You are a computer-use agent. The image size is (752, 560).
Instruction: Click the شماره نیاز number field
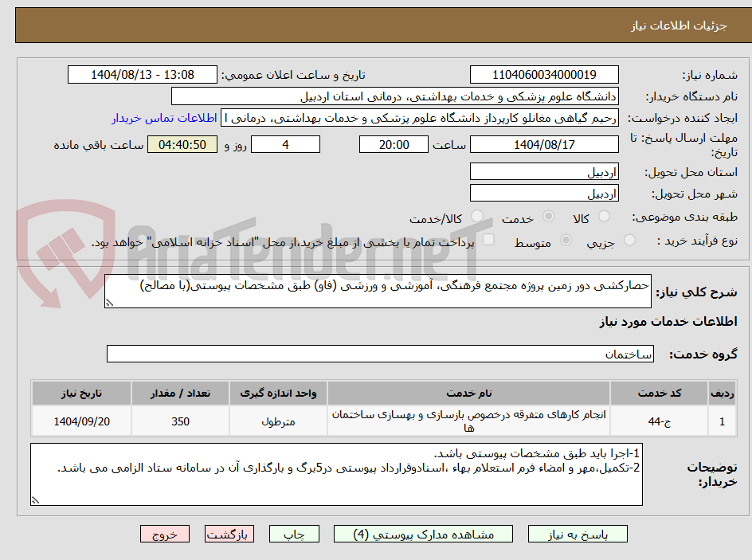[x=544, y=74]
